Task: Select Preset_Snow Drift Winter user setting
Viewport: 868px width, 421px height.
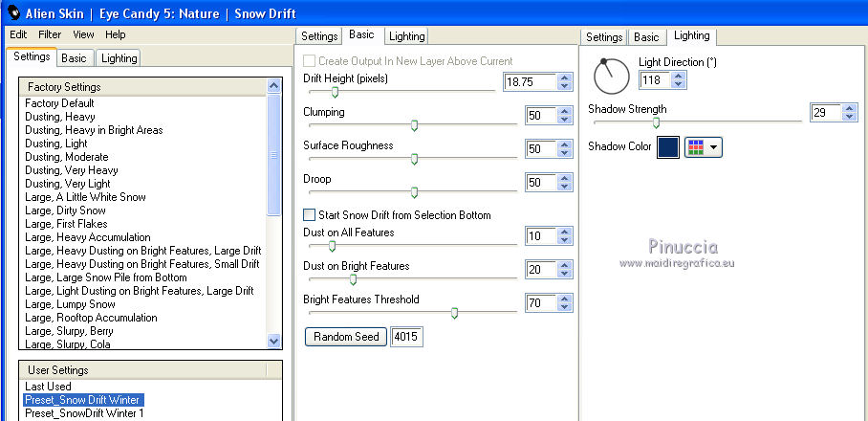Action: pyautogui.click(x=82, y=399)
